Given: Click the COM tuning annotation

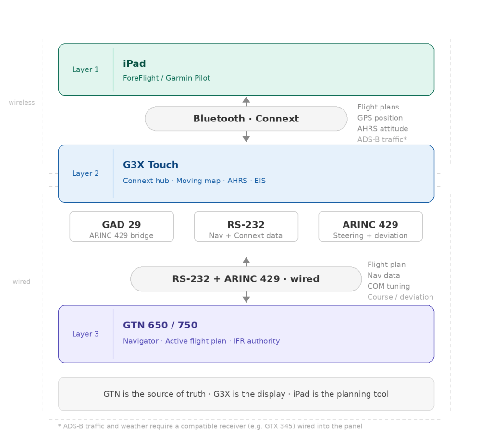Looking at the screenshot, I should (389, 286).
